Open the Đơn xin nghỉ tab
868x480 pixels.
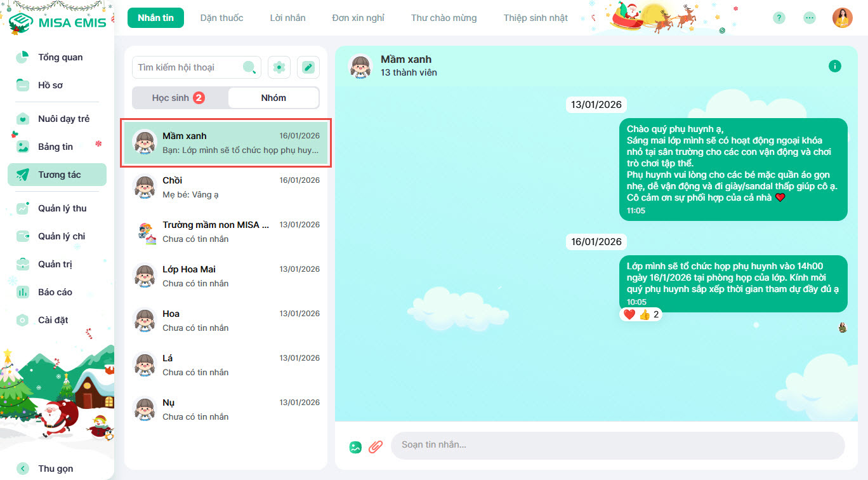(x=358, y=18)
